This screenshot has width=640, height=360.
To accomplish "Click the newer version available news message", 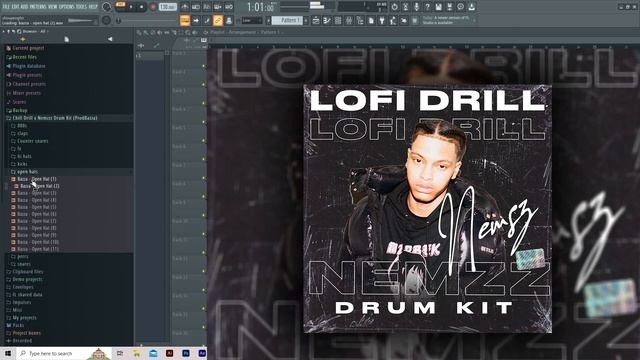I will pyautogui.click(x=446, y=20).
